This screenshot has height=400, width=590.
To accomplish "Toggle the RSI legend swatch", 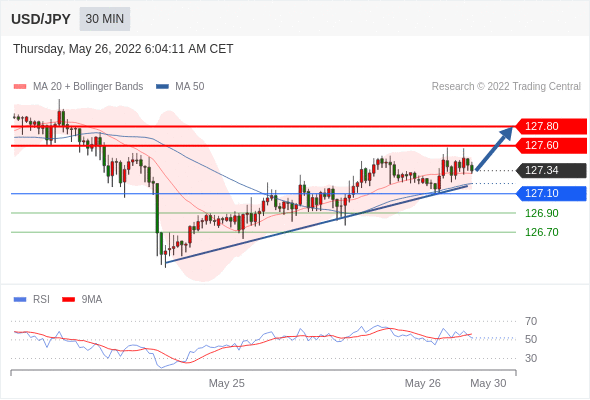I will [x=20, y=300].
